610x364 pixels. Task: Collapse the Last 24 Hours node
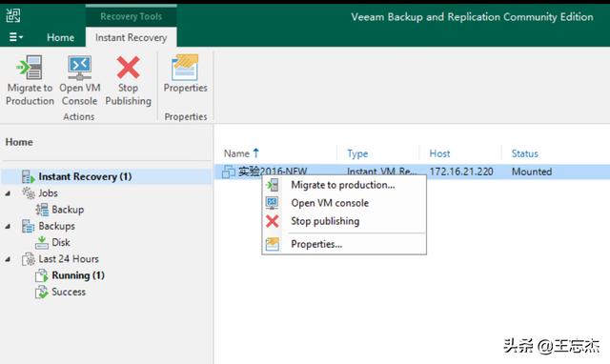pos(8,259)
